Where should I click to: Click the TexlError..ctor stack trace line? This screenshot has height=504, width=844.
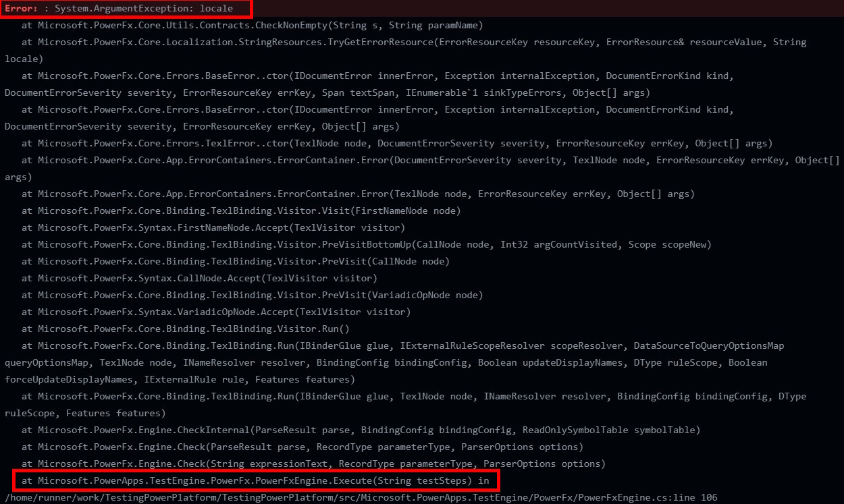point(397,144)
